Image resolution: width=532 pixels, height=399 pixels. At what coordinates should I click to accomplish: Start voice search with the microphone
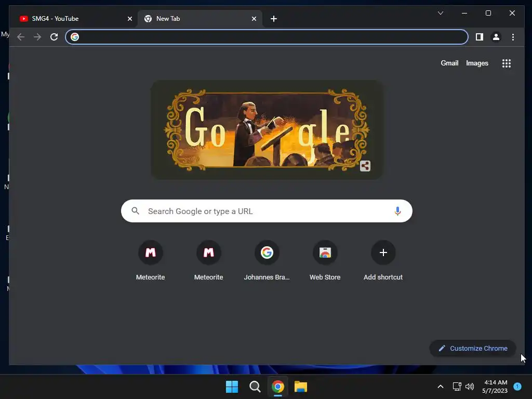coord(397,211)
